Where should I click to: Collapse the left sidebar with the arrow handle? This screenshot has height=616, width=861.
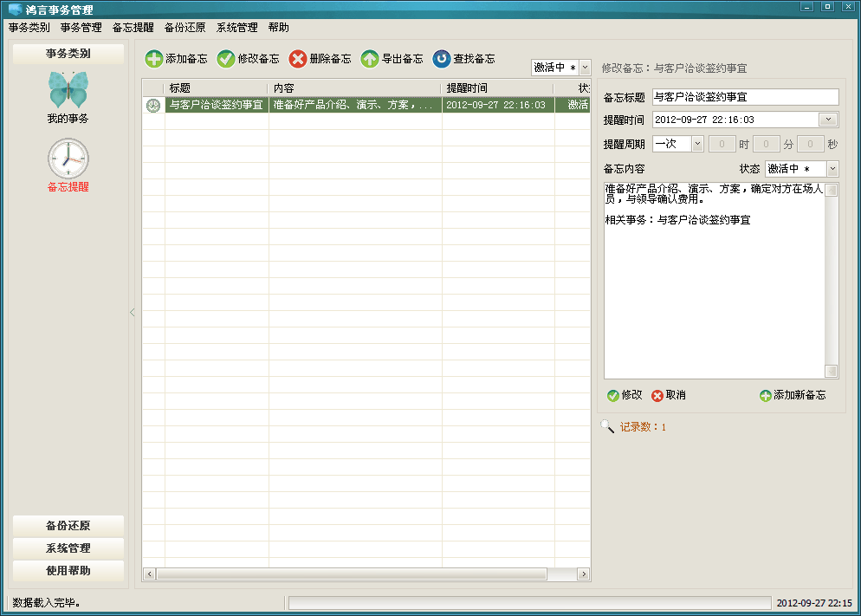pyautogui.click(x=133, y=313)
